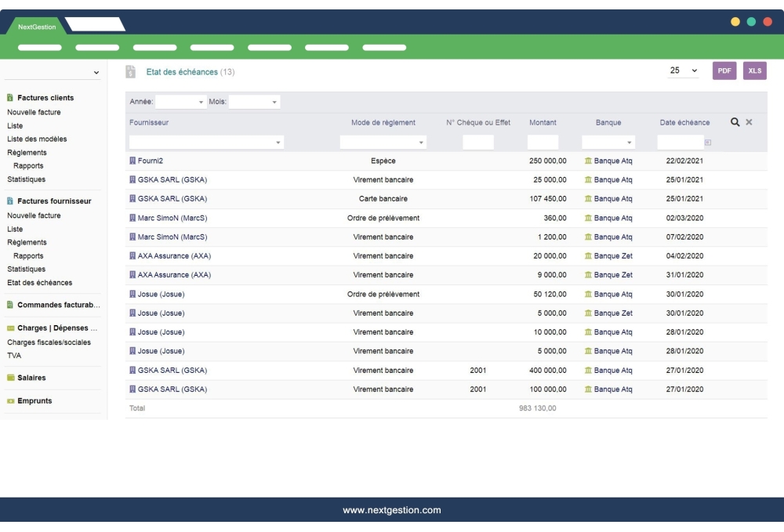
Task: Open the date échéance calendar picker icon
Action: pos(708,143)
